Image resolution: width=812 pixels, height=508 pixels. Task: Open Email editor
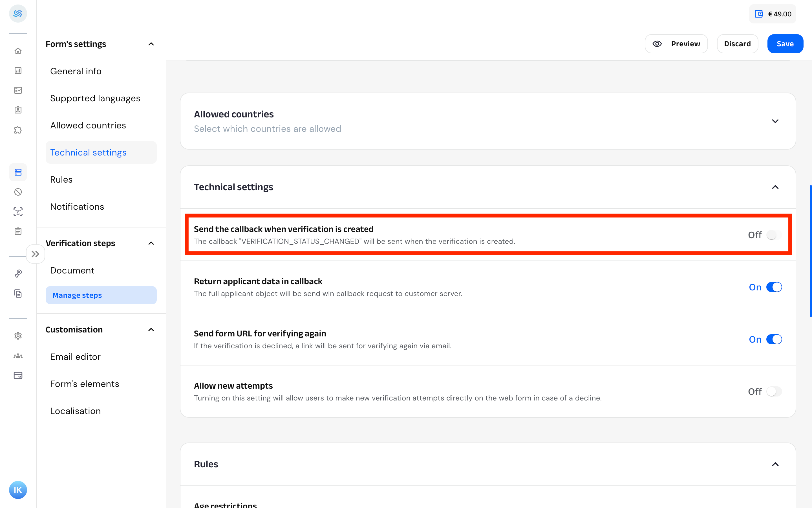tap(76, 357)
